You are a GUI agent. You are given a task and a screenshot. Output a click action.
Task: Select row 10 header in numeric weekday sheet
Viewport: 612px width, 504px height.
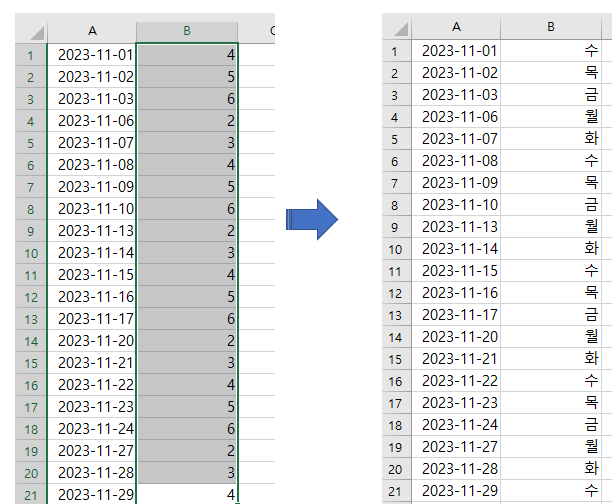[31, 253]
